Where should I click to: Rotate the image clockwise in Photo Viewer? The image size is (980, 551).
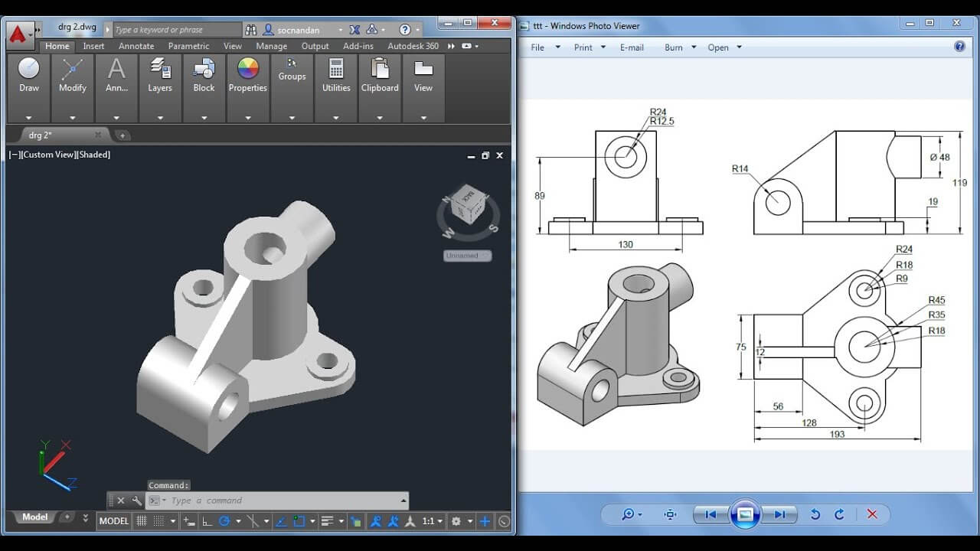(841, 514)
